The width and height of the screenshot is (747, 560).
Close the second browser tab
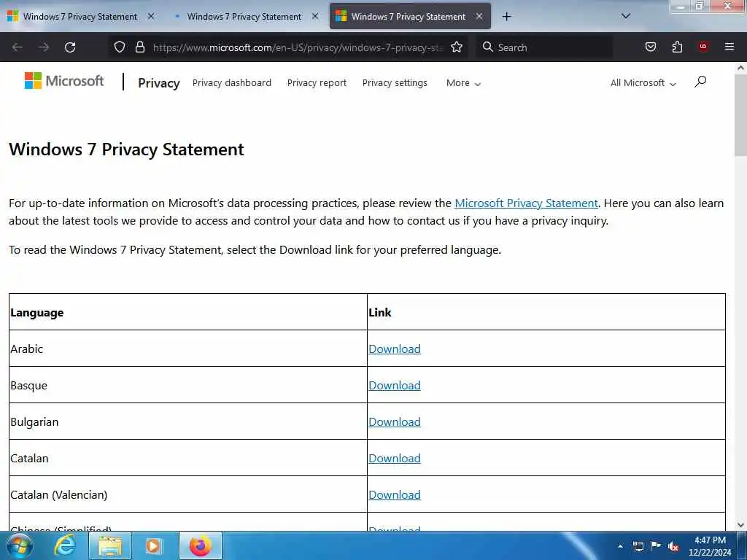tap(315, 16)
